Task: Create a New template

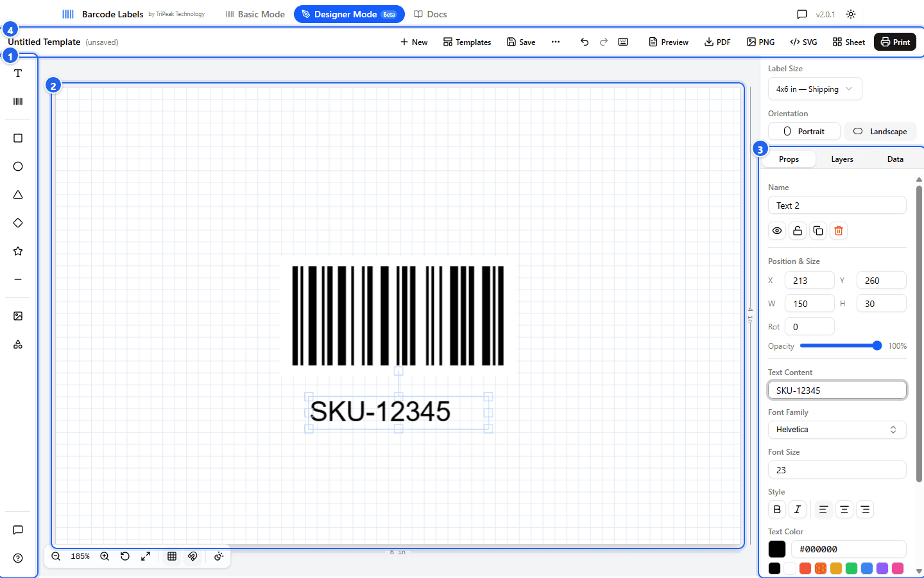Action: click(x=414, y=42)
